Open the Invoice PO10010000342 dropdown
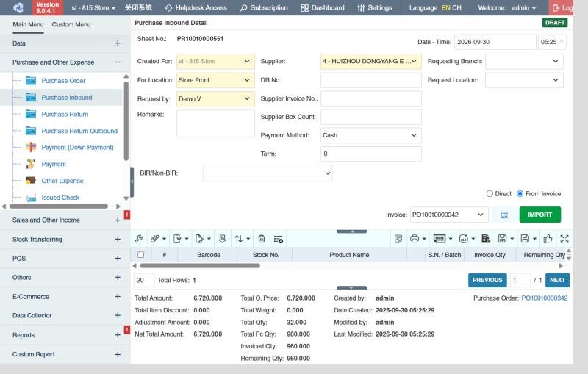Viewport: 588px width, 374px height. coord(449,215)
